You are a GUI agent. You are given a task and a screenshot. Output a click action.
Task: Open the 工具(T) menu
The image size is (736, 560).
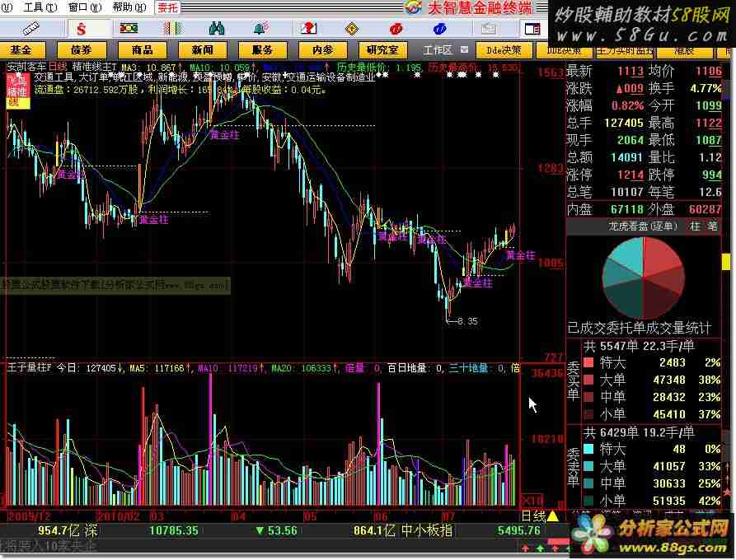click(x=40, y=7)
